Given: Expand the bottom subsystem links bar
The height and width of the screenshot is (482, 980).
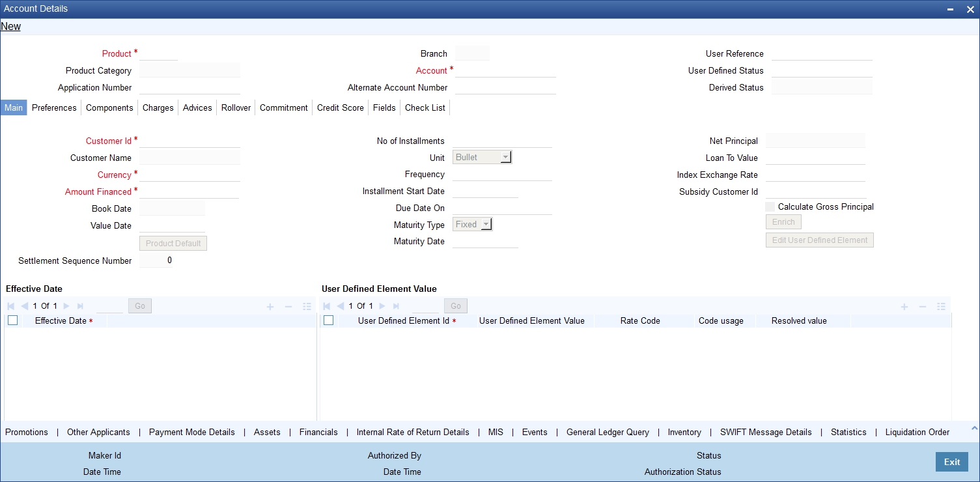Looking at the screenshot, I should coord(974,429).
